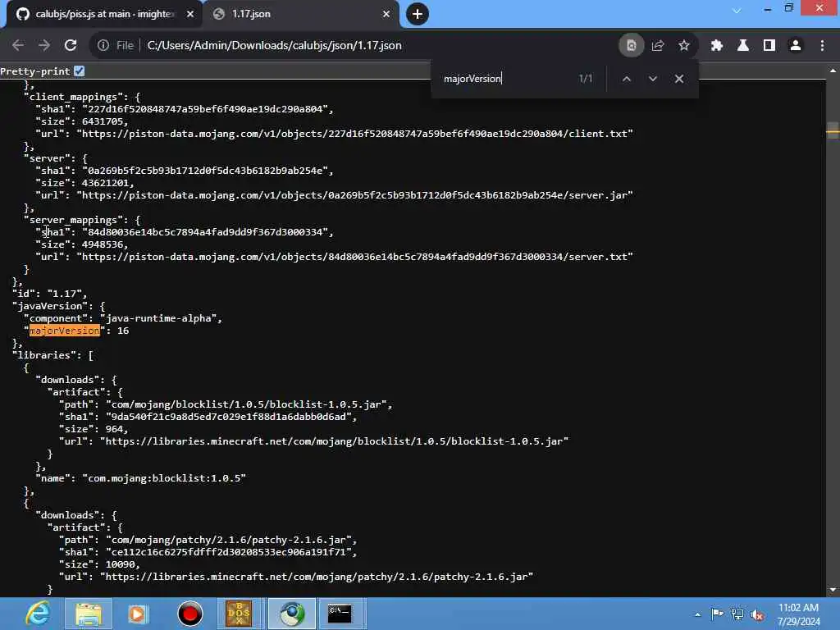Open tab search chevron
Viewport: 840px width, 630px height.
tap(737, 10)
